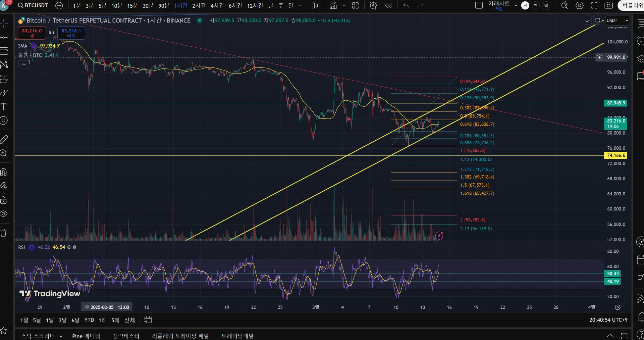Click the BTCUSDT symbol search field
This screenshot has width=644, height=340.
click(x=33, y=5)
